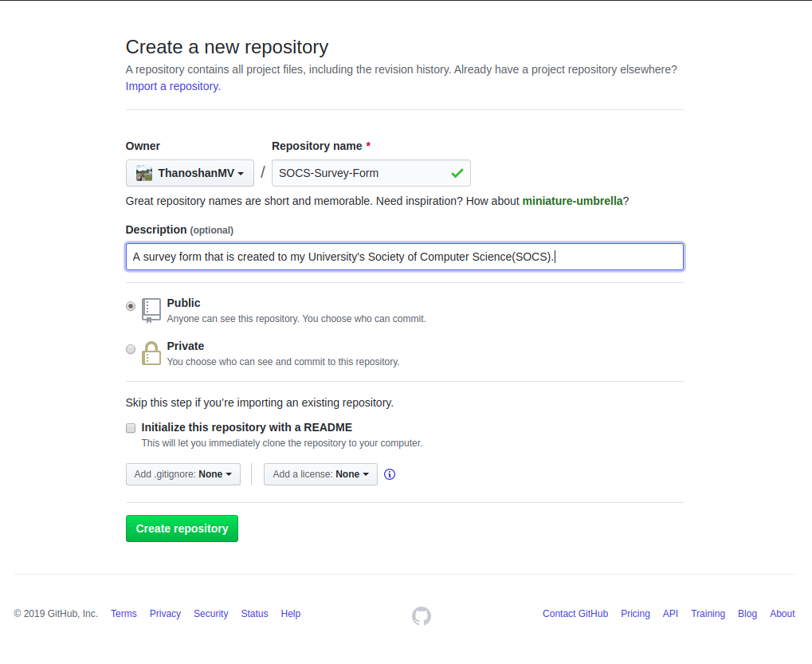This screenshot has height=664, width=812.
Task: Click the slash between owner and repository name
Action: (x=262, y=172)
